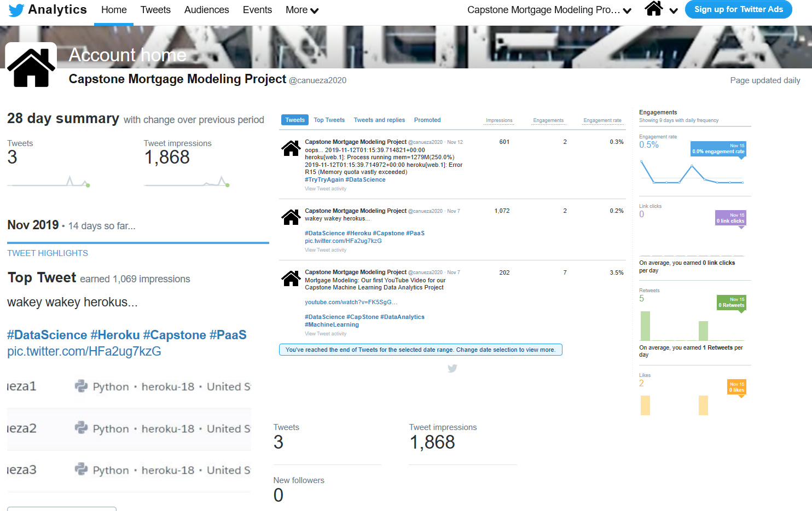Screen dimensions: 812x511
Task: Open the Events tab
Action: (x=257, y=10)
